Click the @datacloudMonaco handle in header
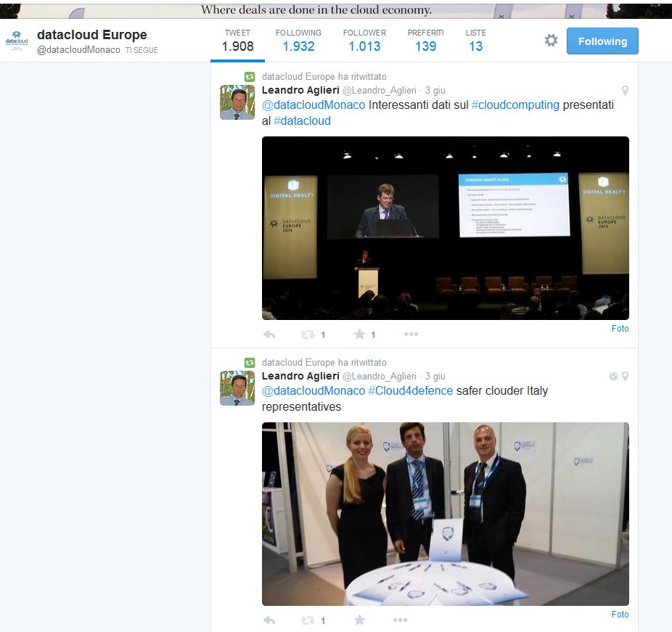This screenshot has width=672, height=632. click(78, 49)
